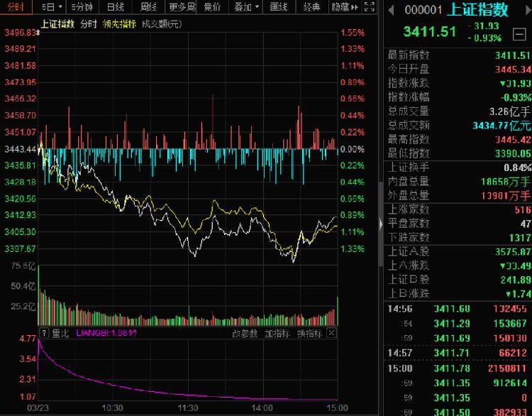Select the 周线 chart tab
This screenshot has width=532, height=416.
point(148,7)
